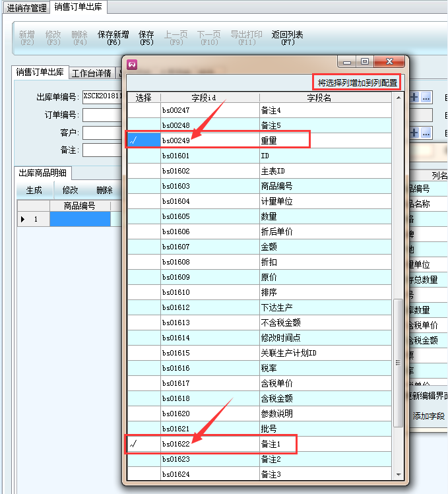Switch to the 进销存管理 tab
This screenshot has width=448, height=494.
click(27, 7)
